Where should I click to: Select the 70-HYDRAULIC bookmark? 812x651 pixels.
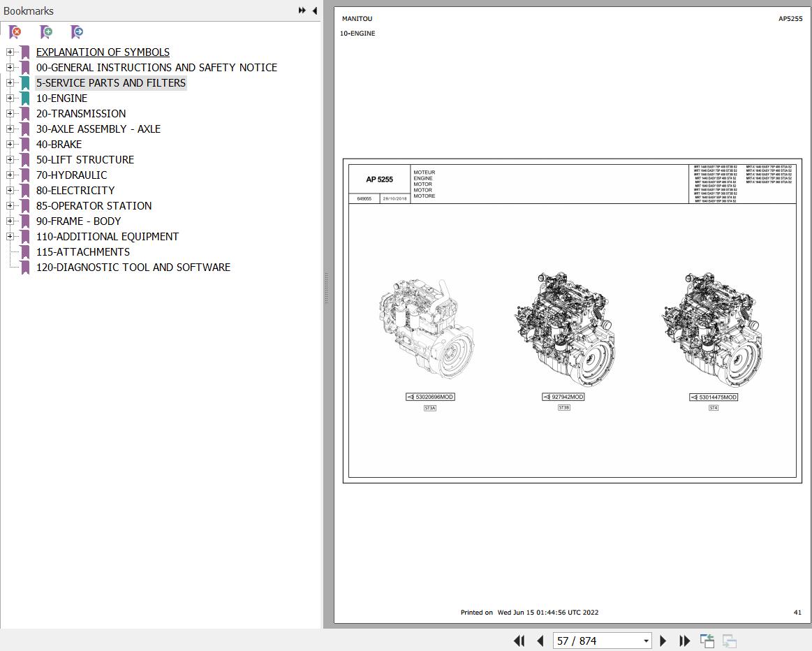tap(71, 175)
